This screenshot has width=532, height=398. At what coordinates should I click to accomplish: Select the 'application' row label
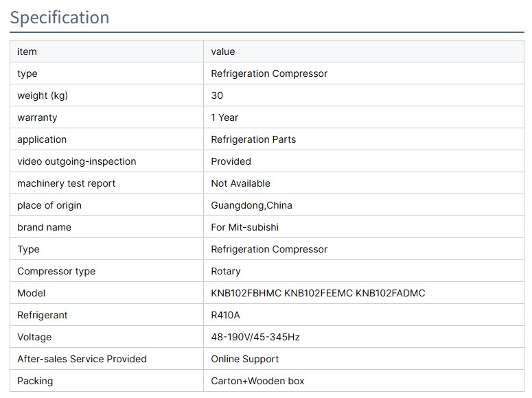(42, 139)
